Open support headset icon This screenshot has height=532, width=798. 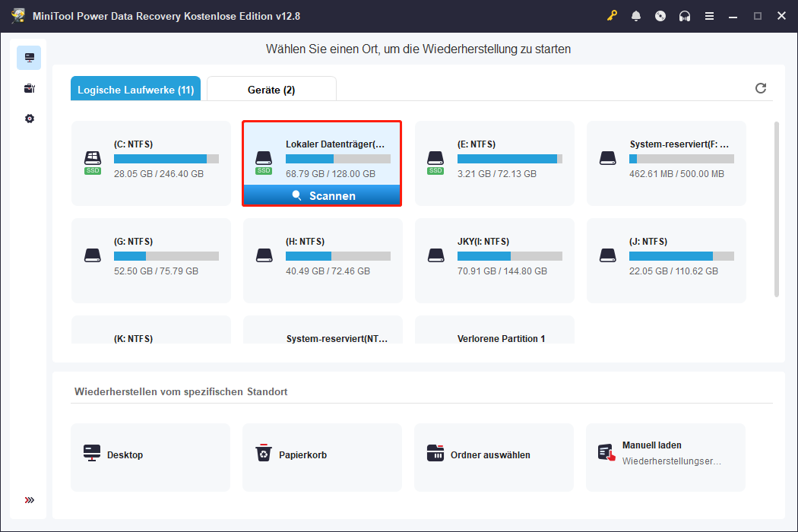tap(685, 16)
